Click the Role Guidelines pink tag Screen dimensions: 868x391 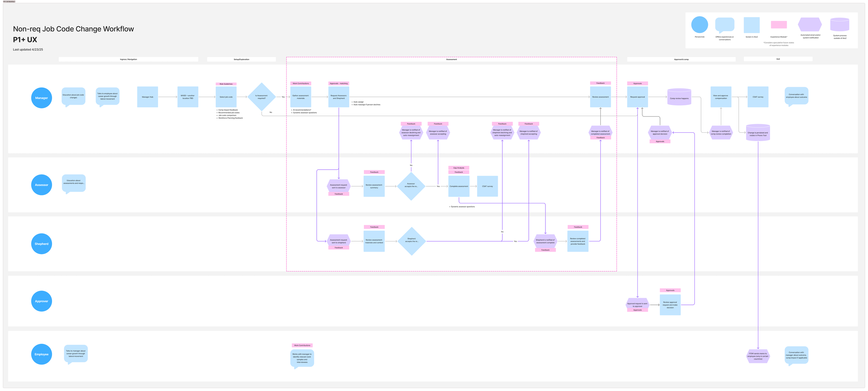point(226,84)
